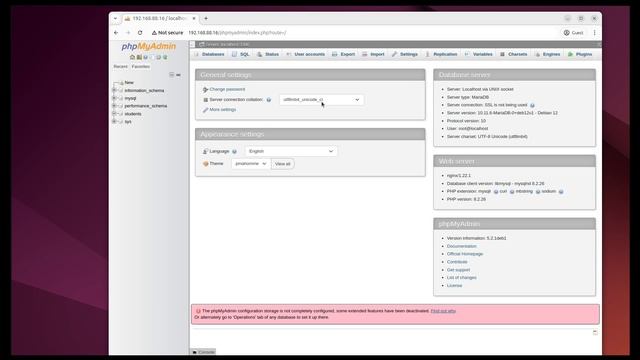
Task: Open the List of changes link
Action: 462,278
